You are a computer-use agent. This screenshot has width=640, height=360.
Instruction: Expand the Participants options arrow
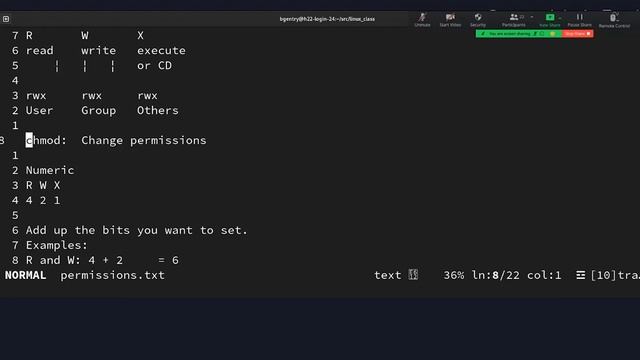click(x=531, y=17)
